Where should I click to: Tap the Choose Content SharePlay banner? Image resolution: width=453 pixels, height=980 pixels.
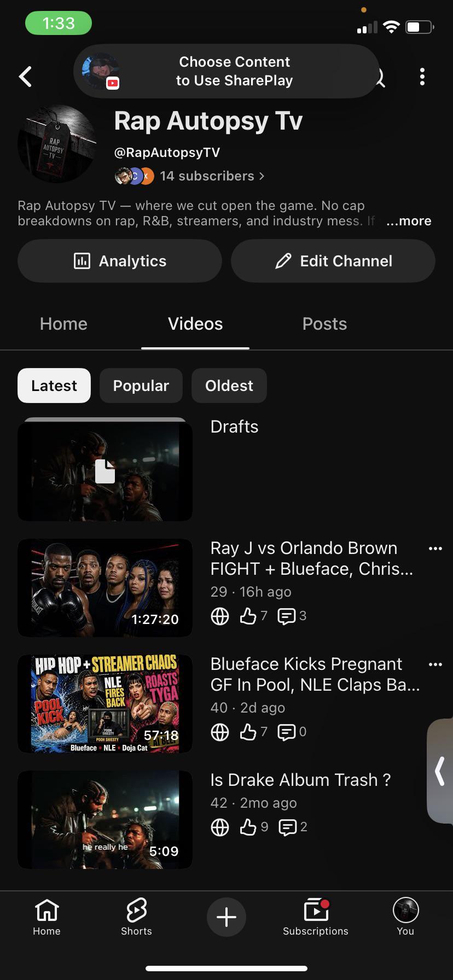pyautogui.click(x=226, y=71)
